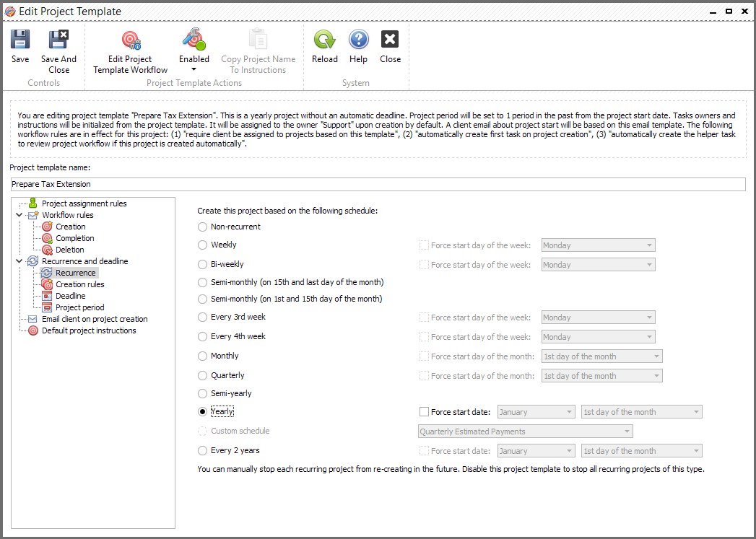Click the app icon in the title bar
The height and width of the screenshot is (539, 756).
pyautogui.click(x=9, y=11)
